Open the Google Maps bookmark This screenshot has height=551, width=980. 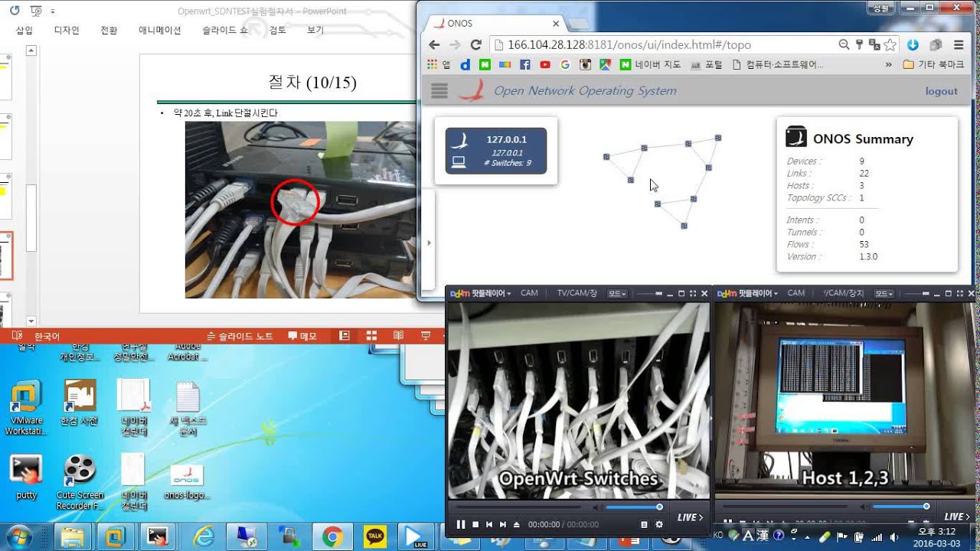605,65
